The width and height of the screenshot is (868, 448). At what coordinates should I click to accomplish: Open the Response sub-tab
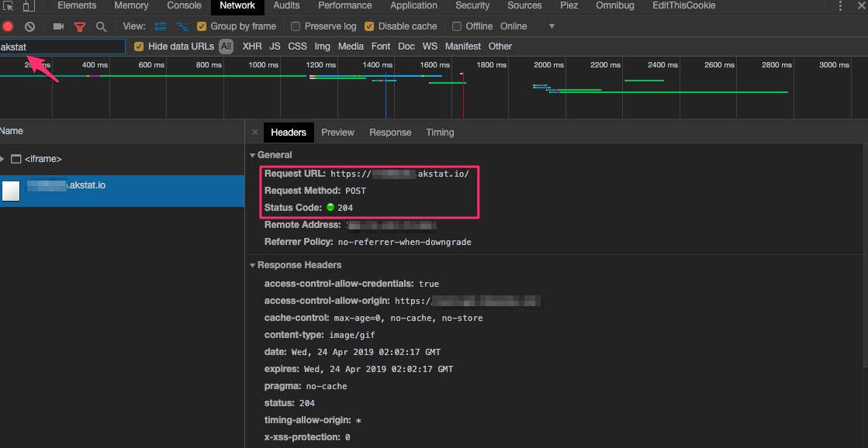[390, 133]
